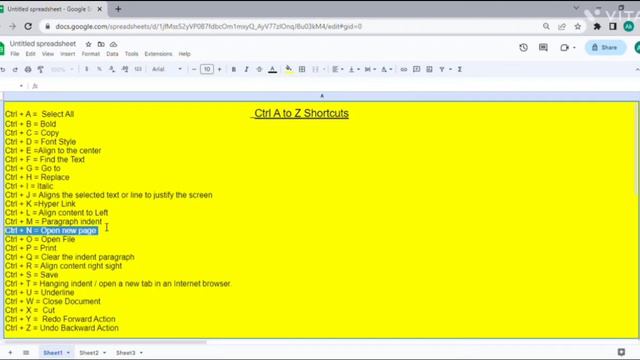Increase font size with plus button
This screenshot has height=360, width=640.
(220, 69)
